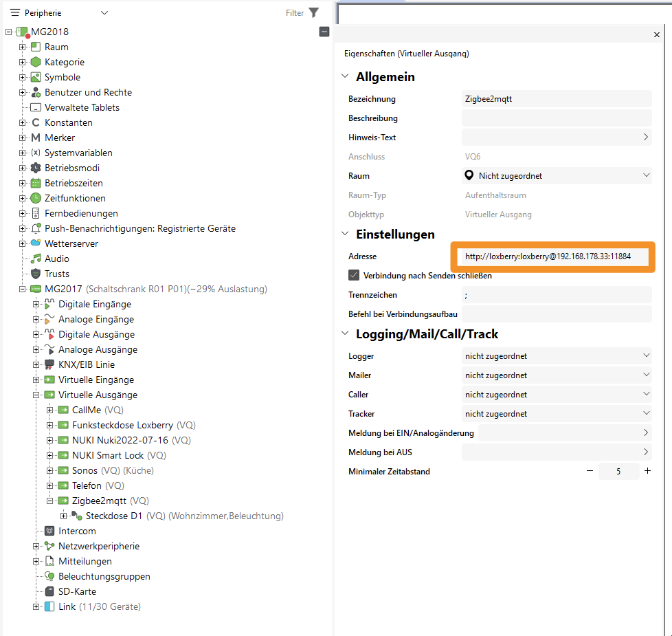
Task: Click the Beschreibung input field
Action: [x=557, y=118]
